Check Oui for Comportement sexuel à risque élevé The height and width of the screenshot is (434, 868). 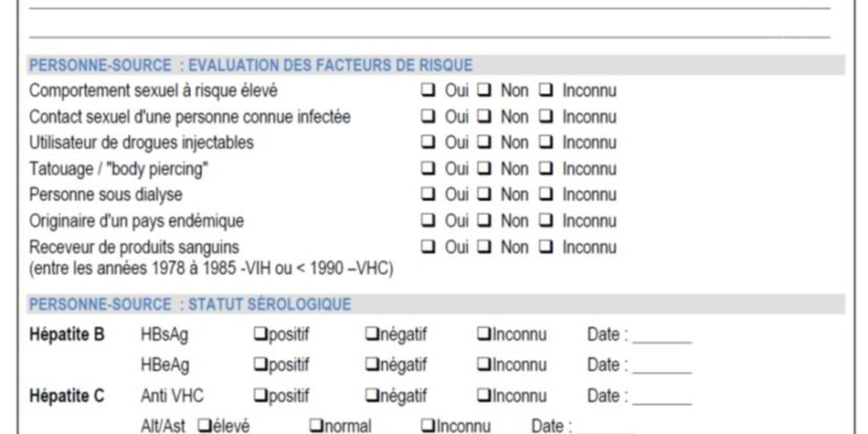(428, 91)
